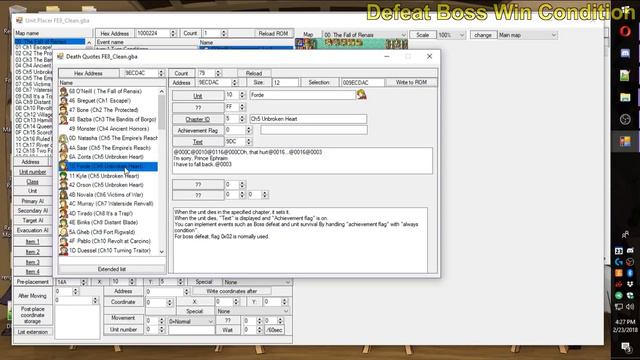This screenshot has width=640, height=360.
Task: Select Natasha (Ch5 The Empire's Reach) entry
Action: click(x=109, y=138)
